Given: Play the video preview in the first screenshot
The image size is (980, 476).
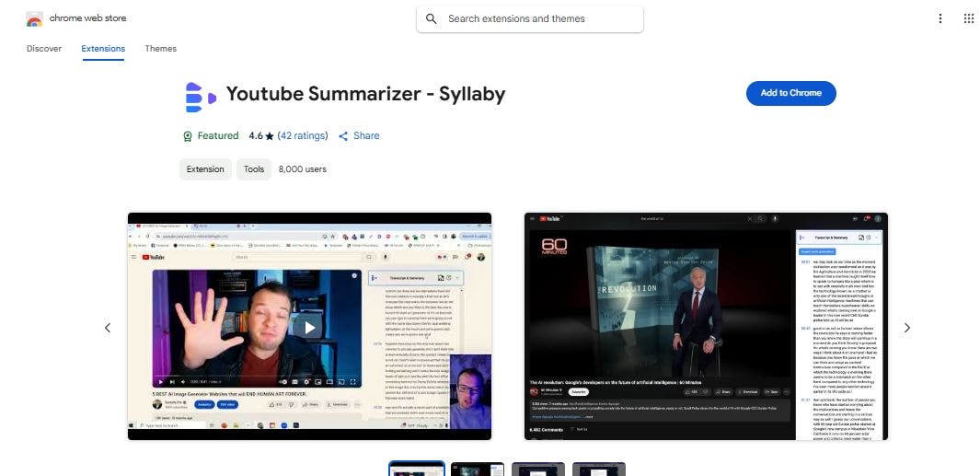Looking at the screenshot, I should (x=309, y=327).
